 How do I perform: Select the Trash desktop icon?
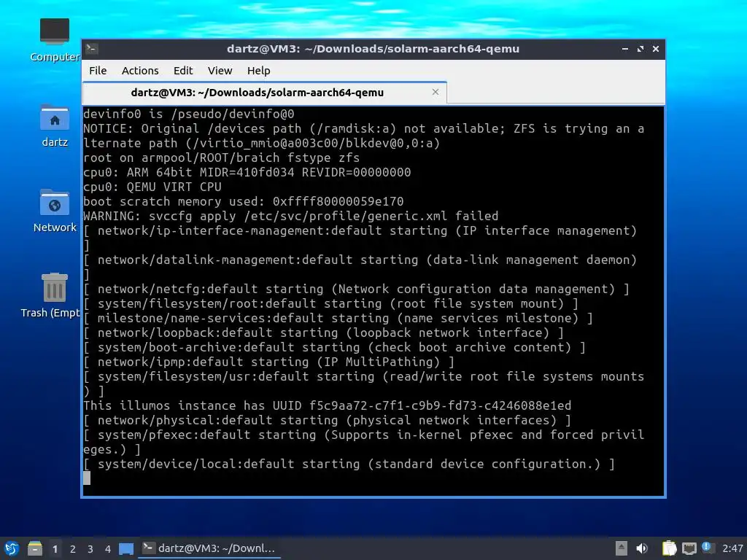point(51,295)
